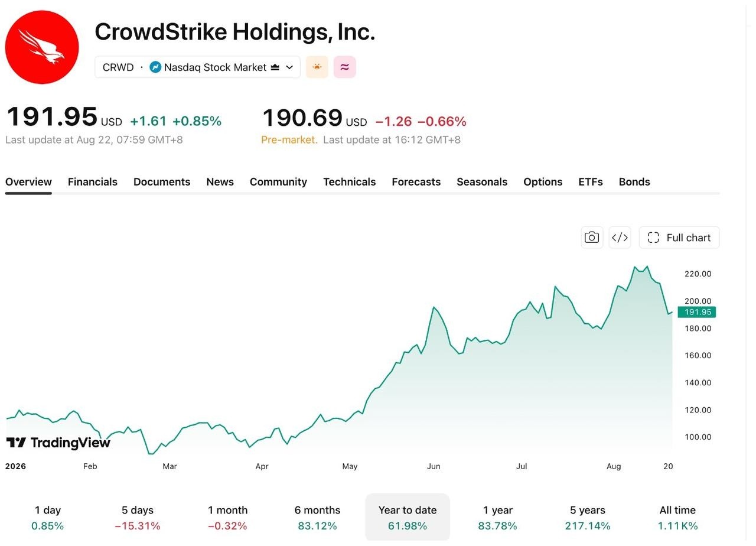Take a chart snapshot with camera icon
This screenshot has height=546, width=756.
pos(592,238)
